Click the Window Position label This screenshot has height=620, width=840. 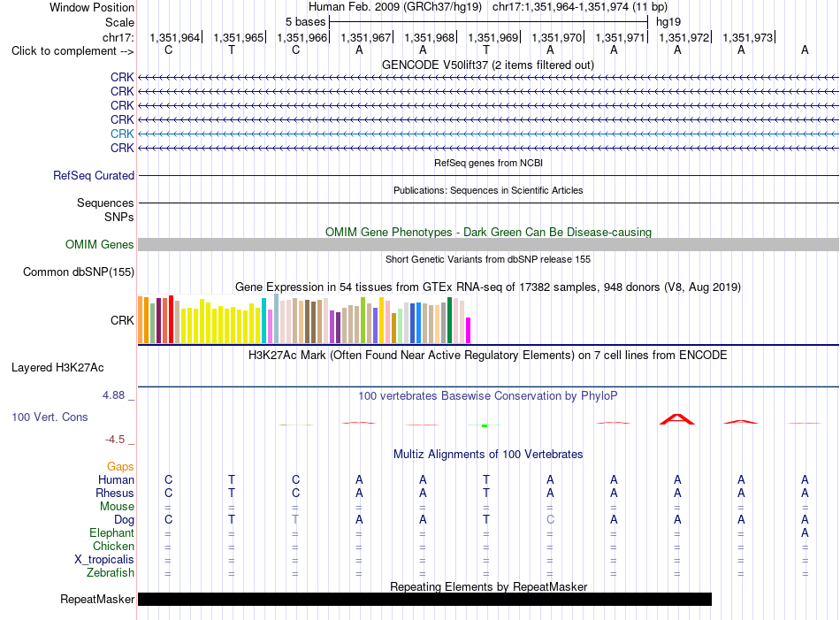(x=92, y=7)
